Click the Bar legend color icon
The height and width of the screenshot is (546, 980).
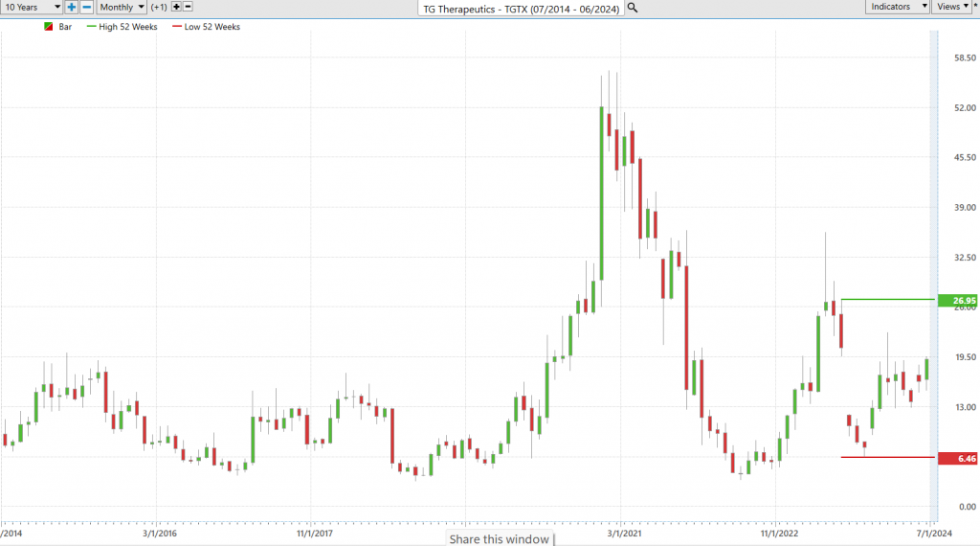pos(48,27)
